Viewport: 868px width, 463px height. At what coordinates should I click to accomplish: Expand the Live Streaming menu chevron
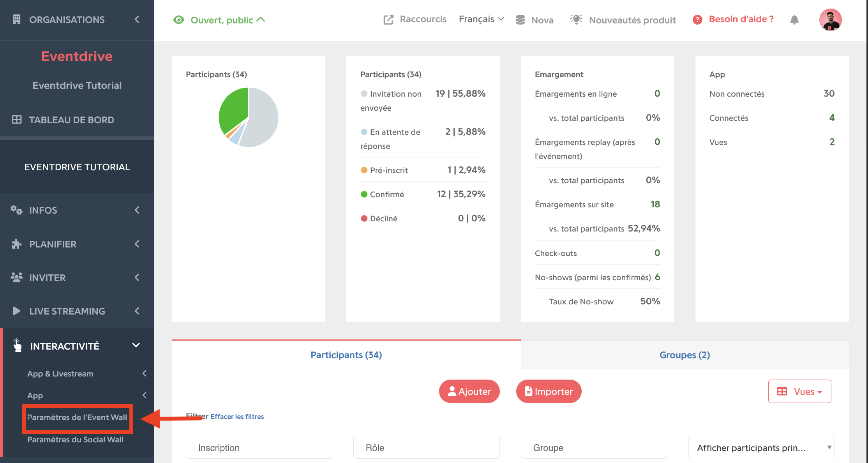tap(137, 311)
